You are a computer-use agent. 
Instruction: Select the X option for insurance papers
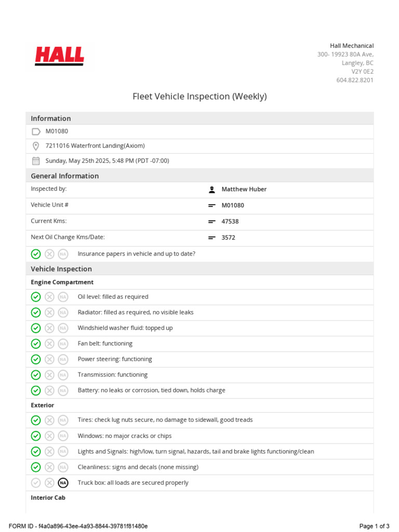pyautogui.click(x=49, y=254)
